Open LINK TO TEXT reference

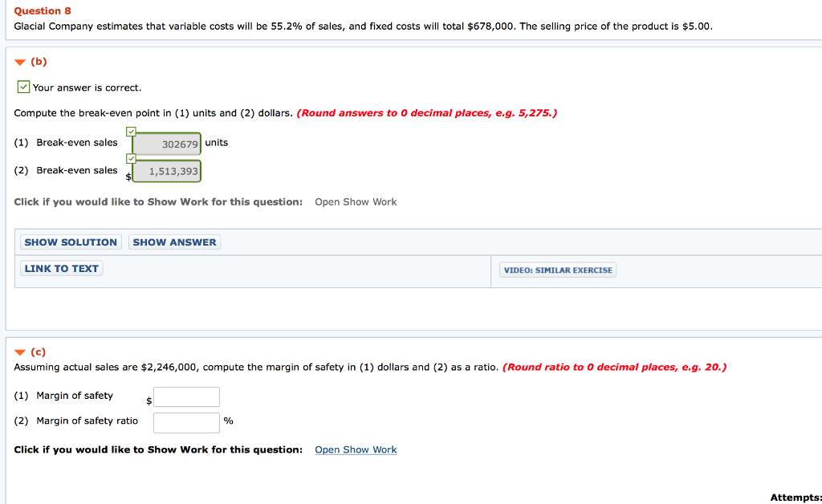pos(61,268)
